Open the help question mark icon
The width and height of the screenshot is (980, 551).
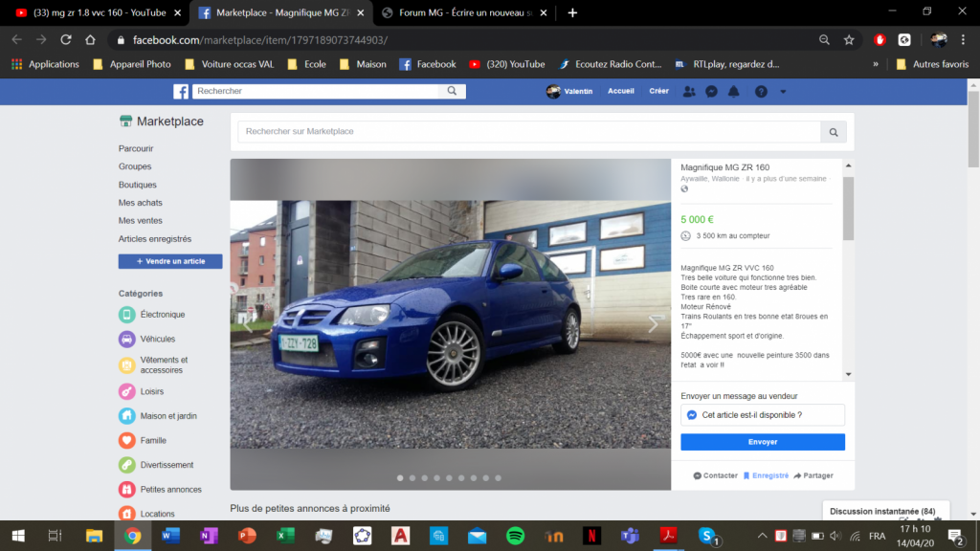(761, 91)
